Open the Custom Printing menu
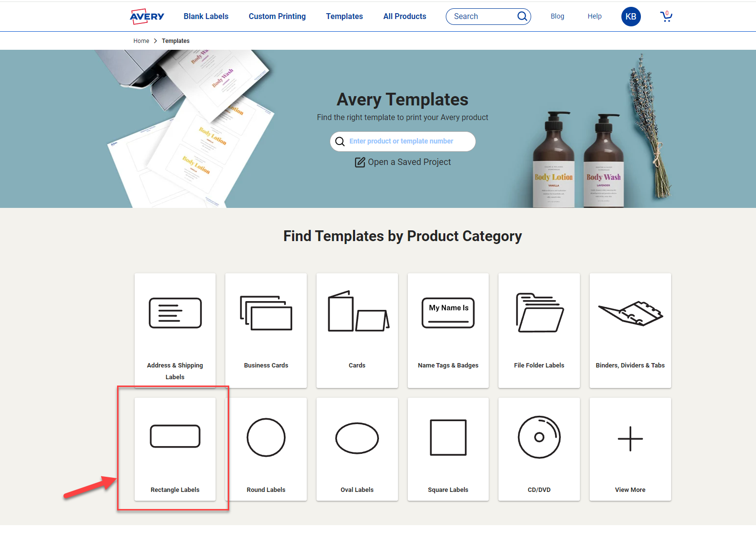Screen dimensions: 756x550 point(277,17)
